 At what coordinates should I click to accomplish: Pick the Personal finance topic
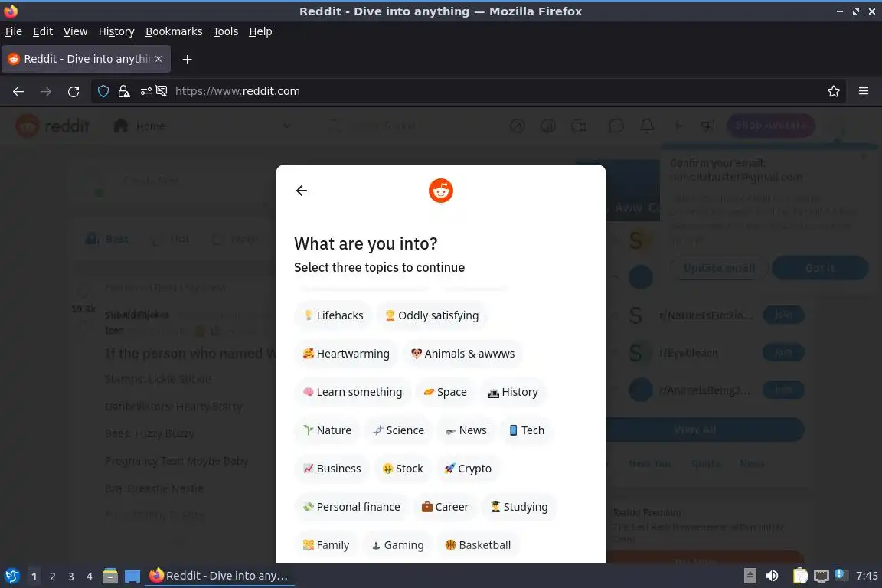(x=351, y=507)
